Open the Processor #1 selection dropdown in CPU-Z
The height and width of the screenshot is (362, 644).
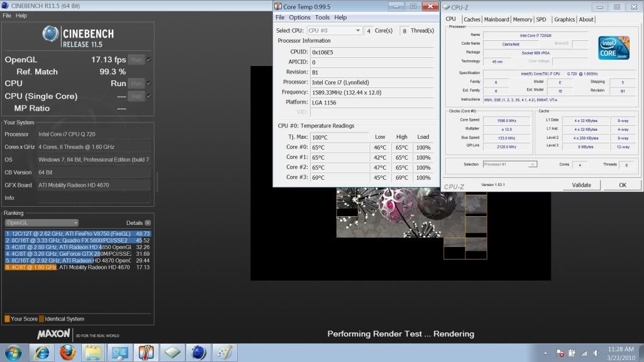click(509, 164)
